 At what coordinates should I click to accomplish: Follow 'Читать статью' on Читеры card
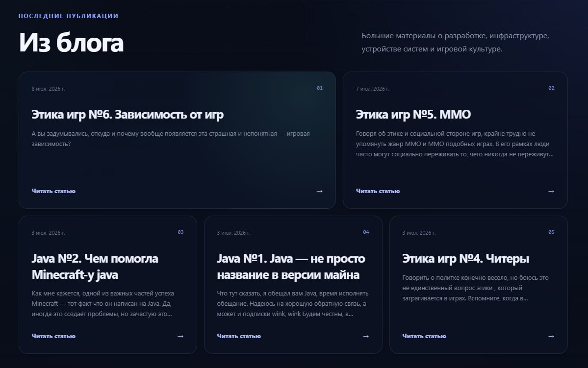click(x=424, y=336)
